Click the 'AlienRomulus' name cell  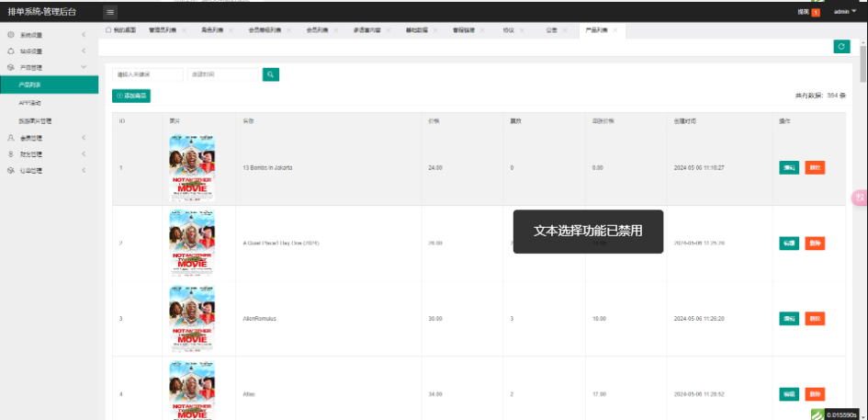(x=260, y=319)
